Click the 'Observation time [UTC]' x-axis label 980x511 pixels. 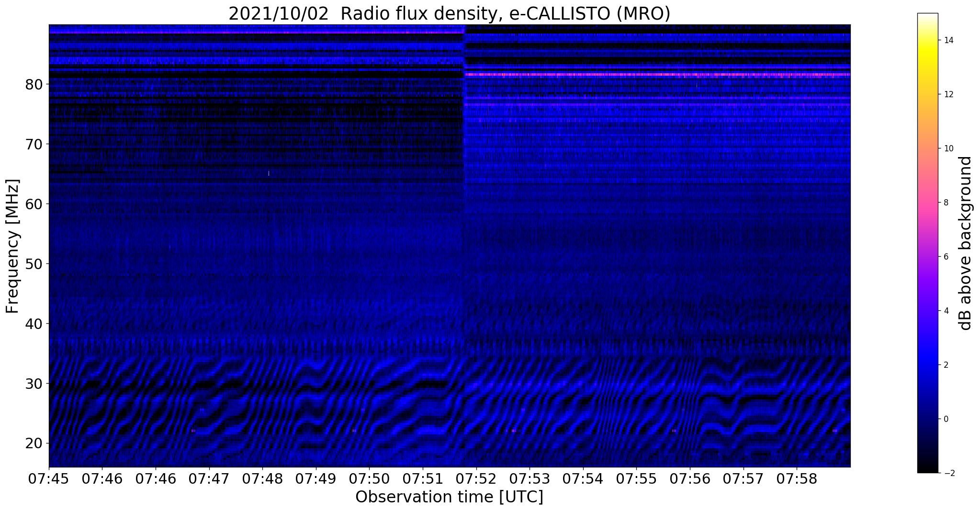449,497
